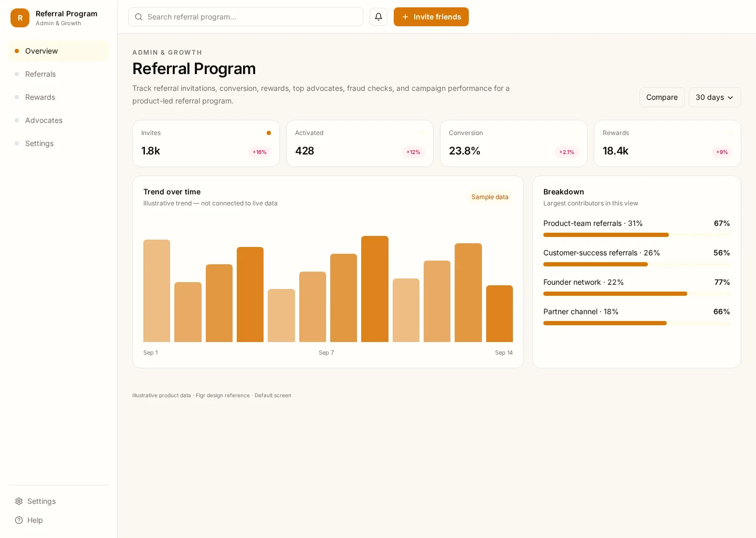Screen dimensions: 756x538
Task: Click the +2.1% badge on Conversion card
Action: point(566,152)
